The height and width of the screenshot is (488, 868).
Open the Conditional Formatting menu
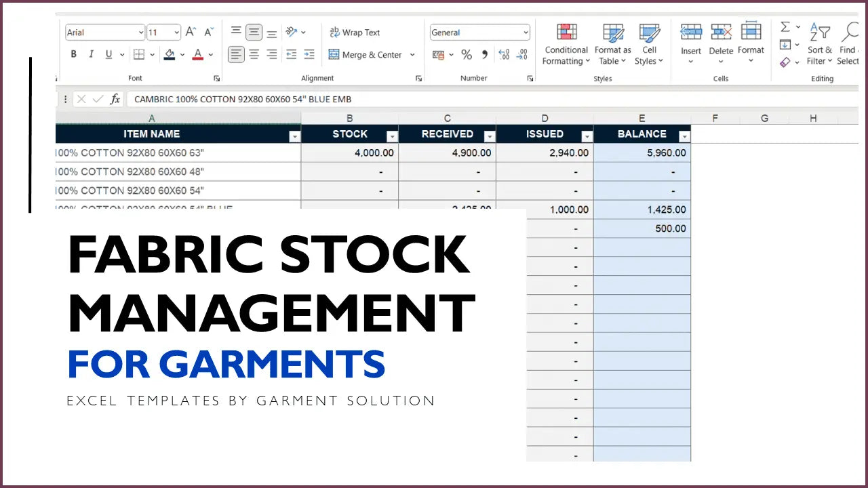point(566,44)
